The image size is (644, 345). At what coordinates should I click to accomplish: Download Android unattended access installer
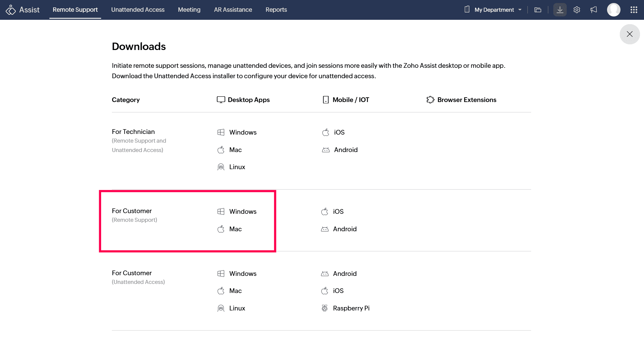click(x=344, y=274)
